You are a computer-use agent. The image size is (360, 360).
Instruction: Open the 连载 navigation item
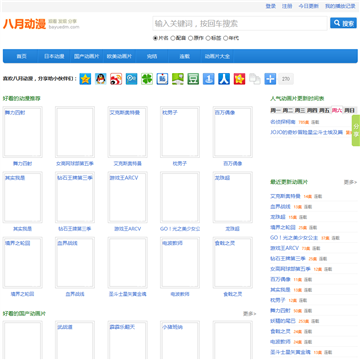coord(184,56)
